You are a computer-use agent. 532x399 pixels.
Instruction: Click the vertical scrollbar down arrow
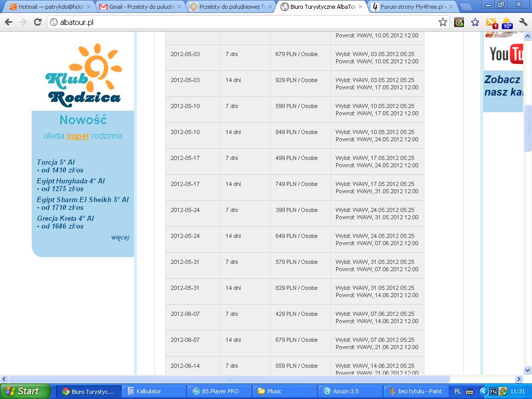click(x=527, y=370)
